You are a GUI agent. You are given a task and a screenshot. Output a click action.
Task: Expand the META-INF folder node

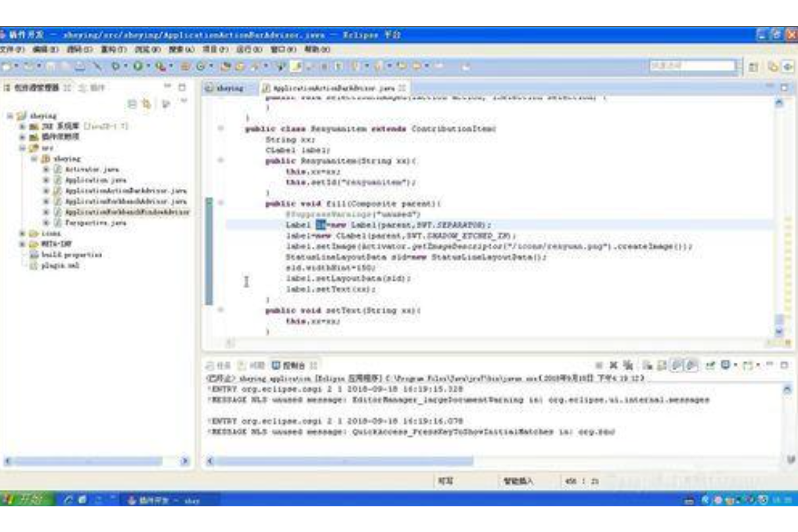tap(22, 243)
